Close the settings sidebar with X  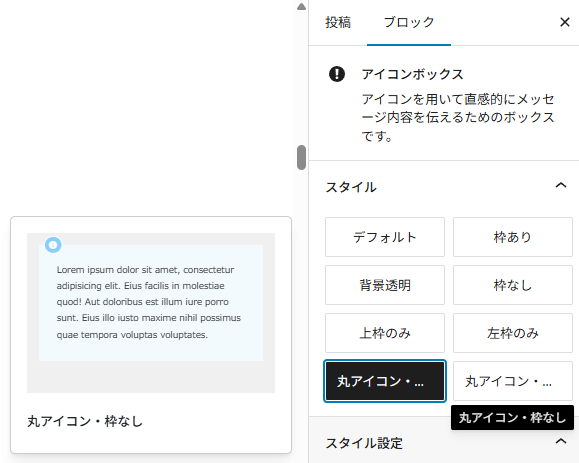pyautogui.click(x=565, y=22)
